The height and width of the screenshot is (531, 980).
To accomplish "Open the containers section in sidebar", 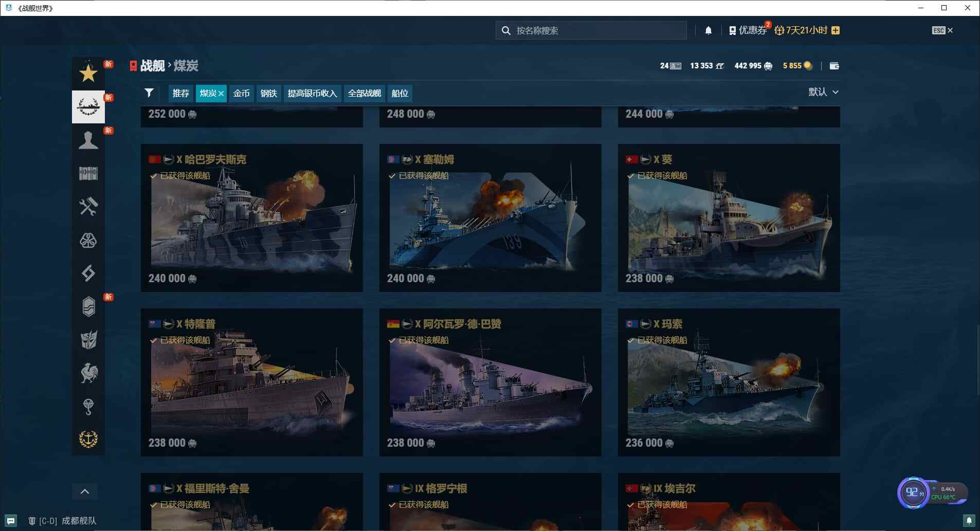I will [88, 173].
